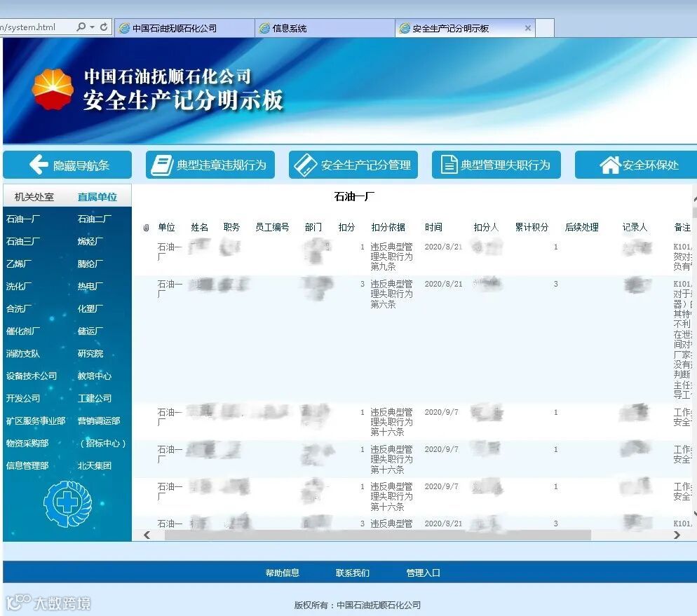Select 信息管理部 in the unit list
The width and height of the screenshot is (697, 616).
pos(27,465)
